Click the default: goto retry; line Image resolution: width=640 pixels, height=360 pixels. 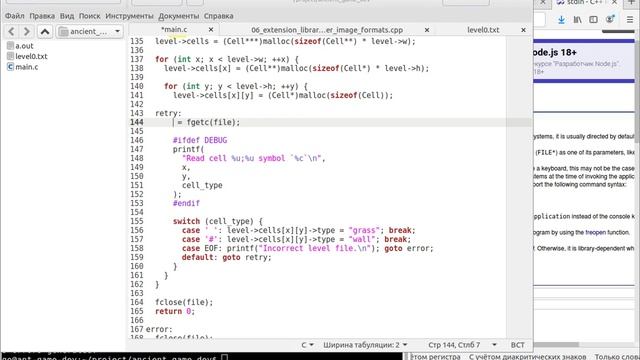[227, 258]
